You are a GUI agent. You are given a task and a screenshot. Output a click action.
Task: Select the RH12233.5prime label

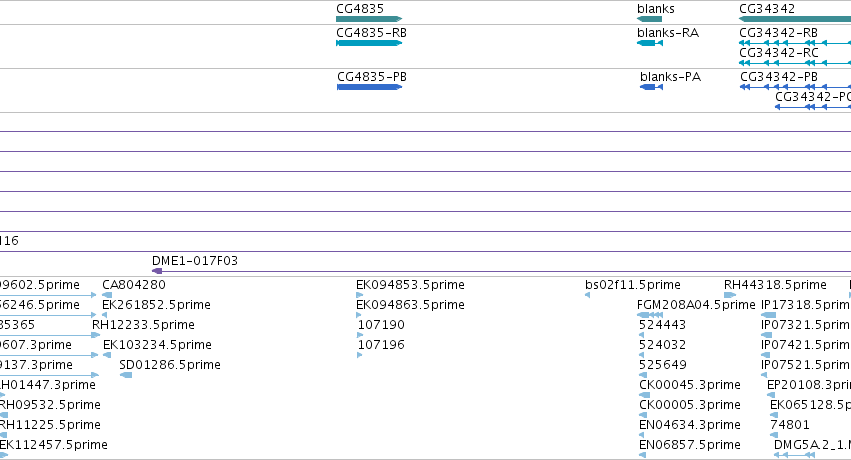pos(143,324)
